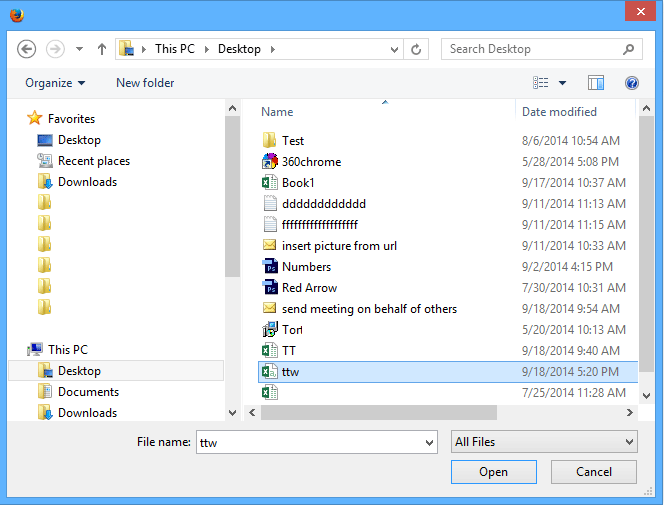Open the recent locations dropdown arrow
This screenshot has width=664, height=505.
tap(79, 49)
